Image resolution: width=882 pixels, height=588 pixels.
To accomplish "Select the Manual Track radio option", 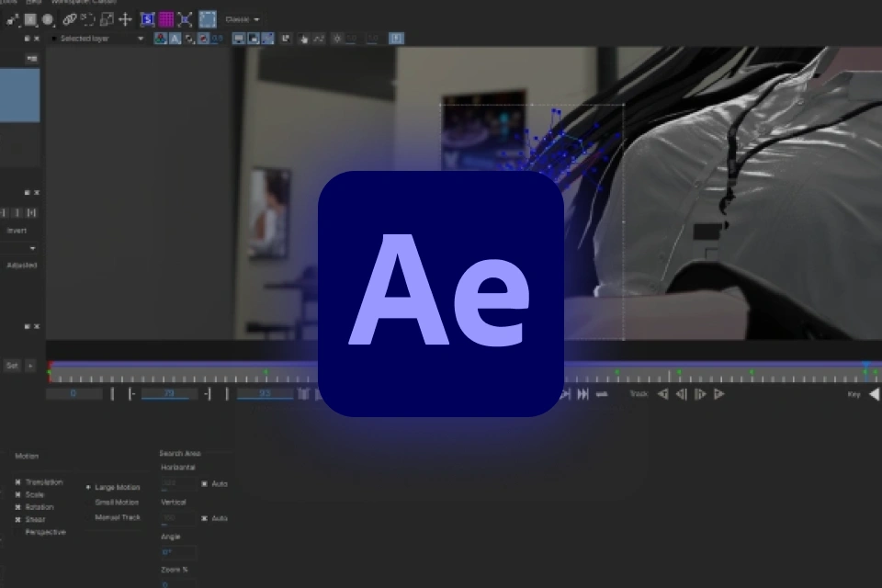I will click(88, 517).
